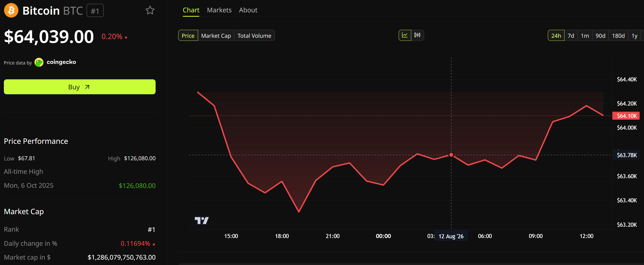Select the 7d time range

(571, 36)
